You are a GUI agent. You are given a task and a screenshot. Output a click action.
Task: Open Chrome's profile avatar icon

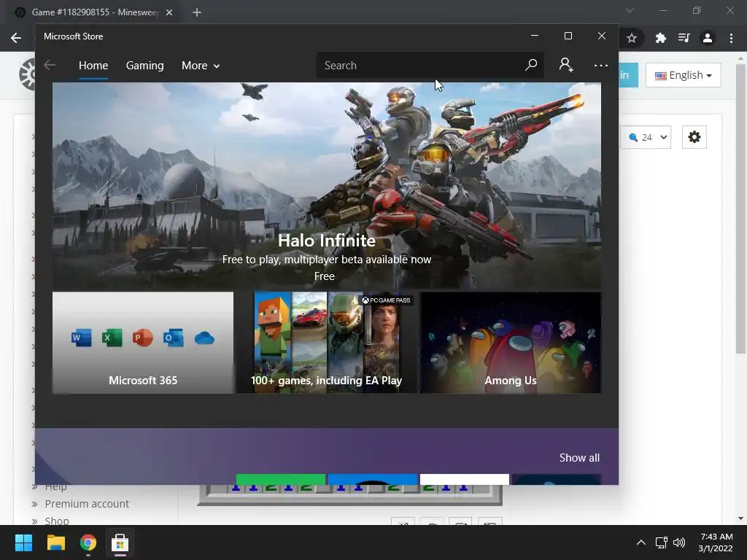tap(708, 38)
